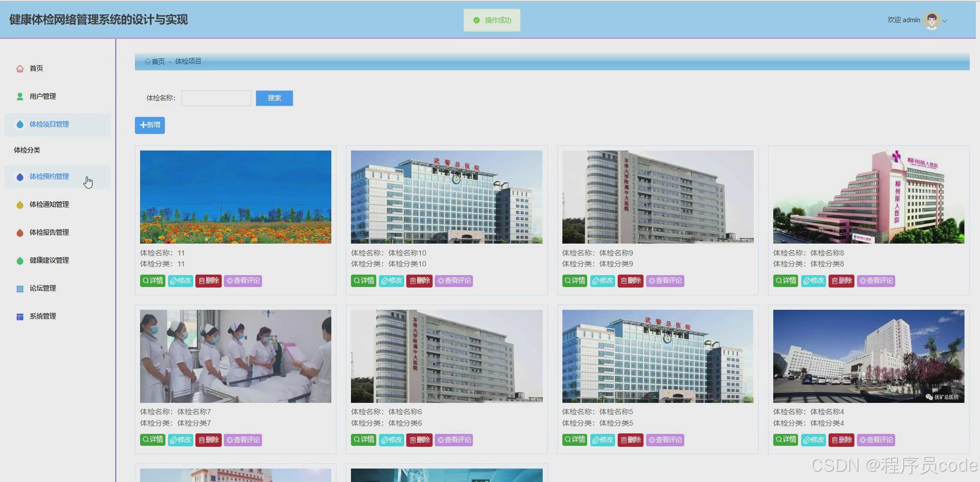
Task: Click 删除 for 体检名称6
Action: tap(419, 440)
